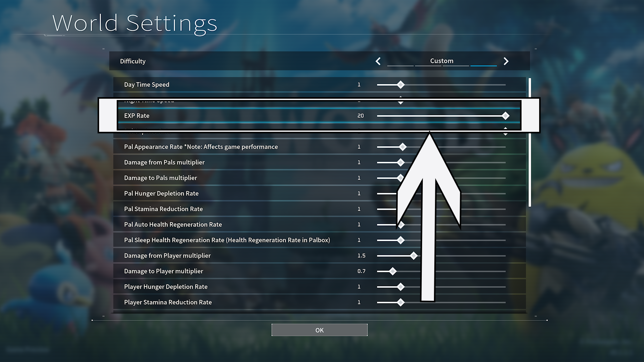The height and width of the screenshot is (362, 644).
Task: Adjust the Player Hunger Depletion Rate slider
Action: point(400,287)
